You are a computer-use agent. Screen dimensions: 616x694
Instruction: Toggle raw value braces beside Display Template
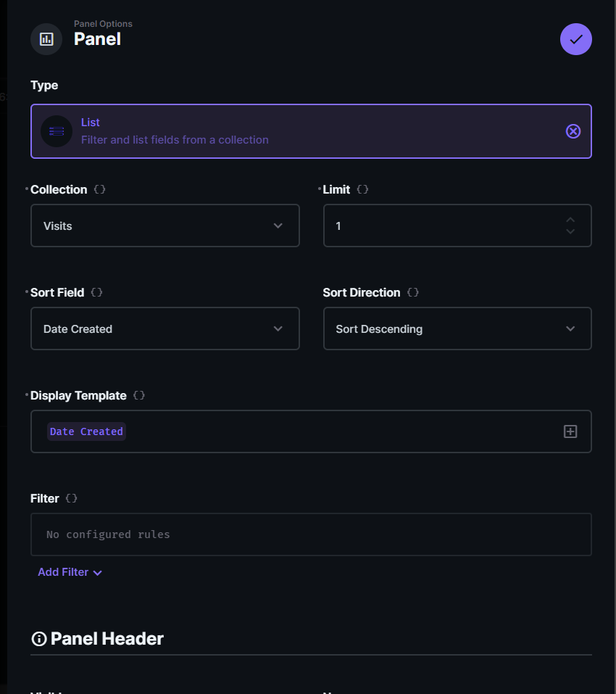coord(139,395)
